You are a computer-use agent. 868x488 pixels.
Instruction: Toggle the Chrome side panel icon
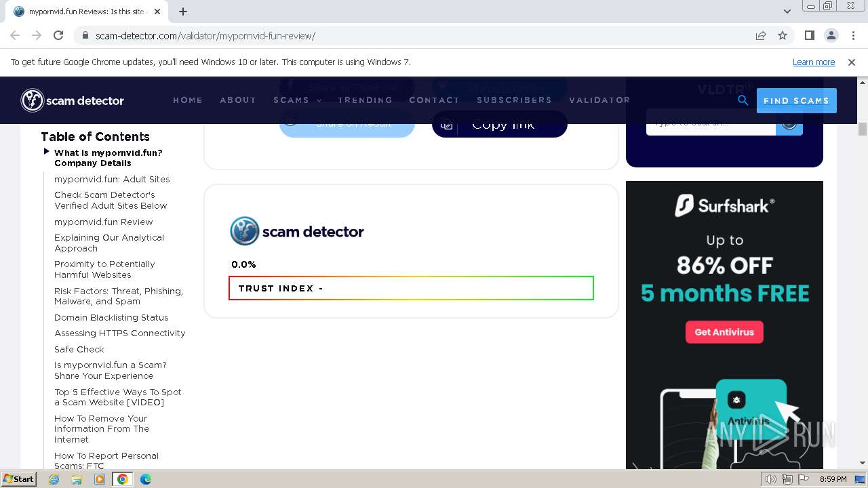[x=809, y=35]
